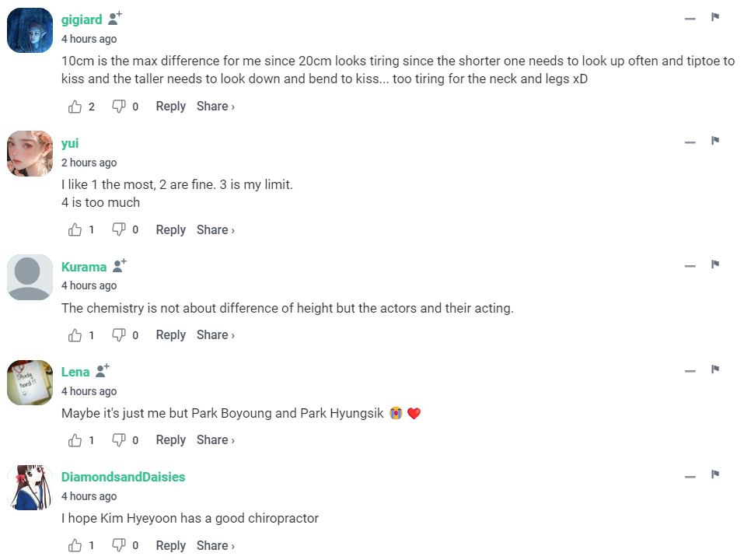The image size is (744, 560).
Task: Minimize DiamondsandDaisies' comment with the dash
Action: 690,476
